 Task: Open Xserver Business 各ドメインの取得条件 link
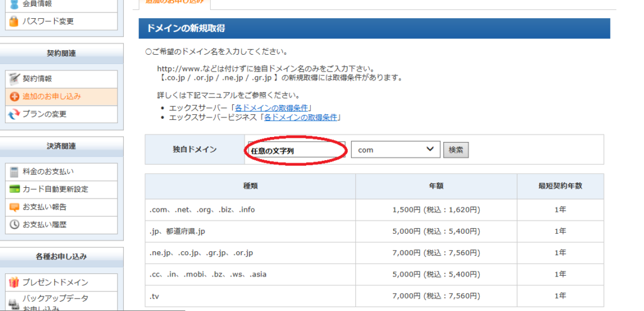pos(302,117)
